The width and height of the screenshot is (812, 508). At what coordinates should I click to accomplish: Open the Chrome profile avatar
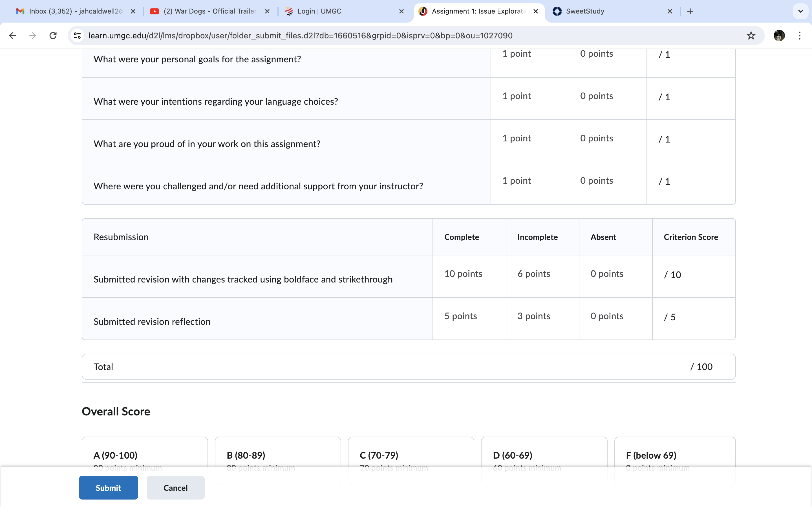(779, 36)
